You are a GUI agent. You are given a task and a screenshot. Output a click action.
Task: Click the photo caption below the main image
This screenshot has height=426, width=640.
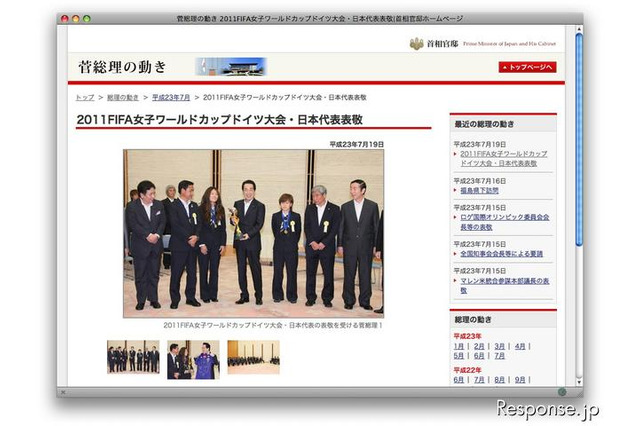[273, 325]
